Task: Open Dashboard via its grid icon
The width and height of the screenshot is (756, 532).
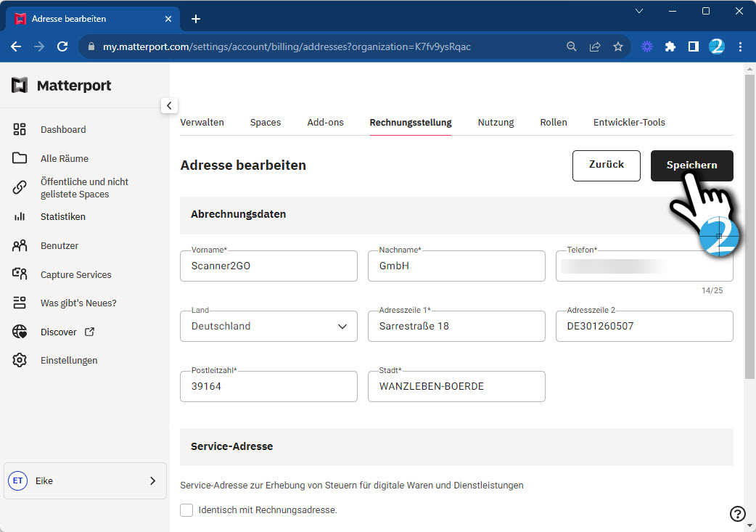Action: pyautogui.click(x=20, y=129)
